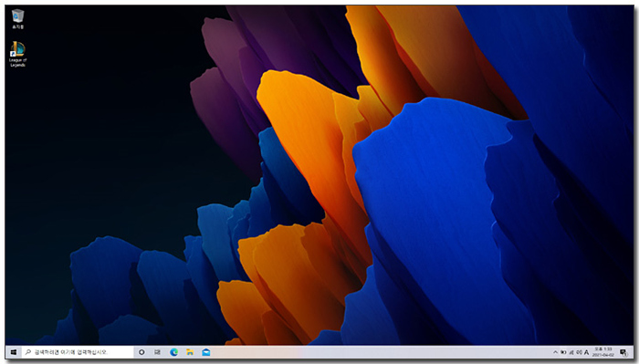
Task: Expand the hidden tray icons chevron
Action: [555, 352]
